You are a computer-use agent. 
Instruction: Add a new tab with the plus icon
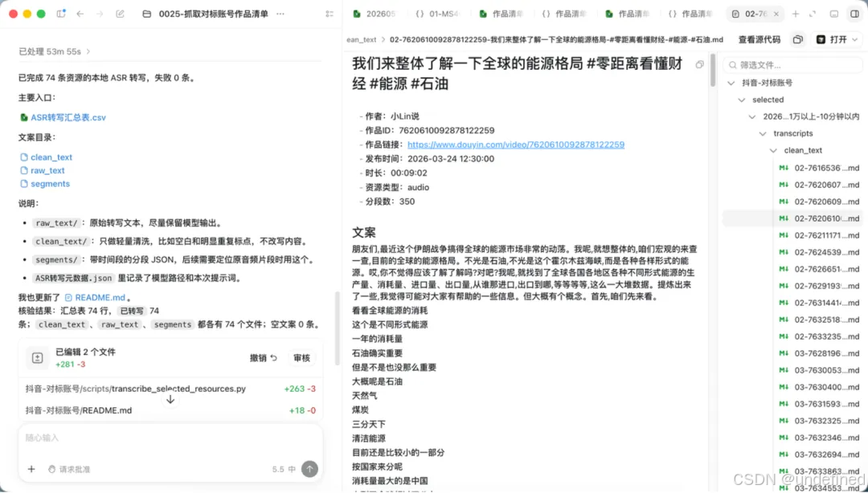[796, 14]
